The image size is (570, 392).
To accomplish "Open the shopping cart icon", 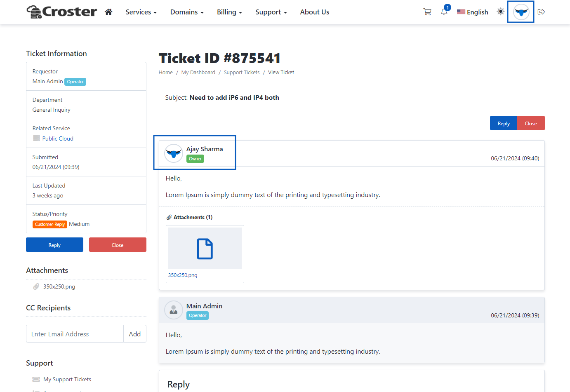I will click(427, 12).
